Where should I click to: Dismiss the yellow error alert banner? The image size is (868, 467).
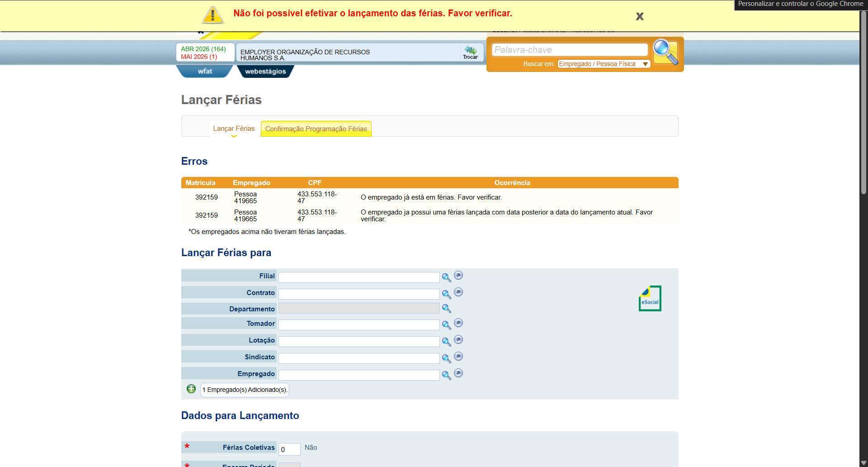[640, 16]
